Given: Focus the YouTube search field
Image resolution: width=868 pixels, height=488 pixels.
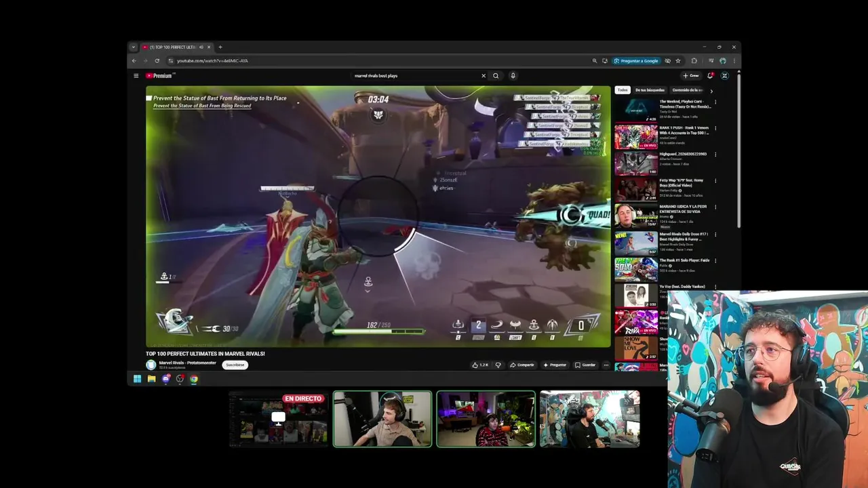Looking at the screenshot, I should tap(415, 76).
